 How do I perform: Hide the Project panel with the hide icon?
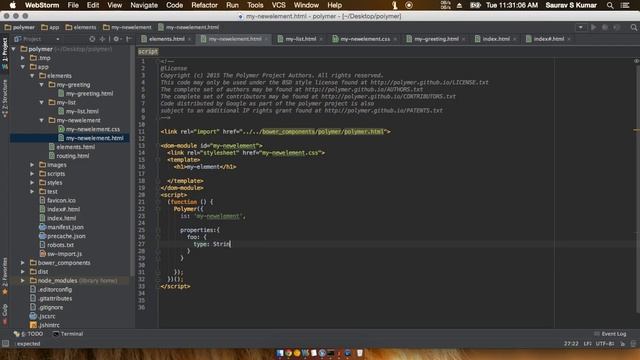pyautogui.click(x=129, y=39)
